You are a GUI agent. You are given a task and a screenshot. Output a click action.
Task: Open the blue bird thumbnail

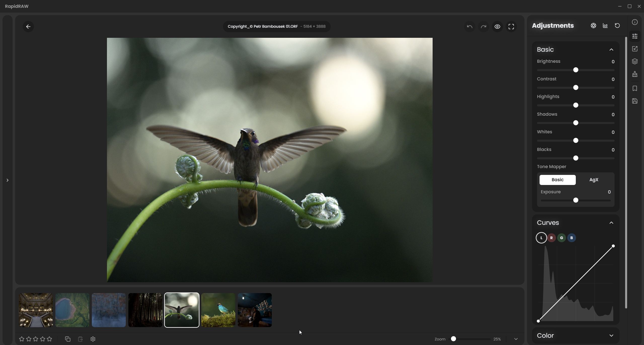coord(218,310)
